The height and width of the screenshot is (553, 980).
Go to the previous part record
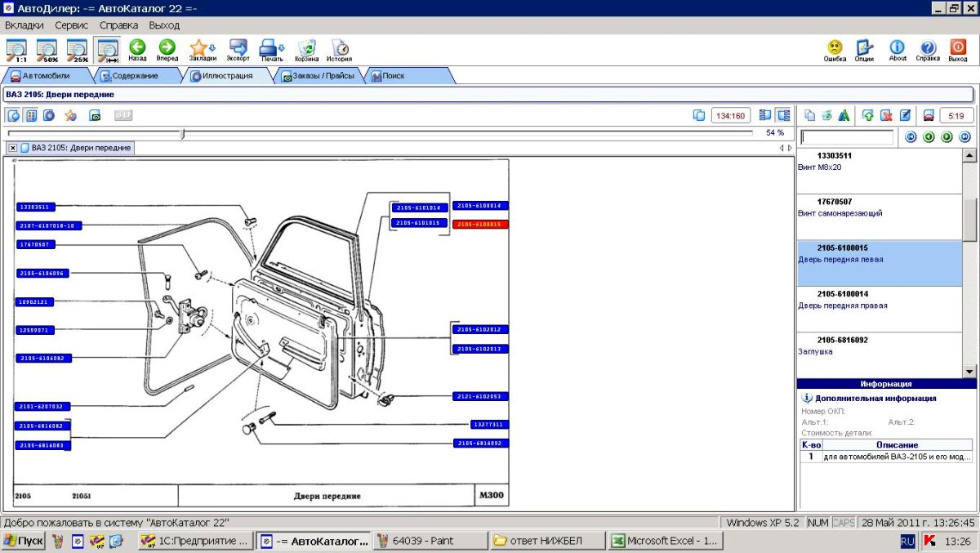929,137
